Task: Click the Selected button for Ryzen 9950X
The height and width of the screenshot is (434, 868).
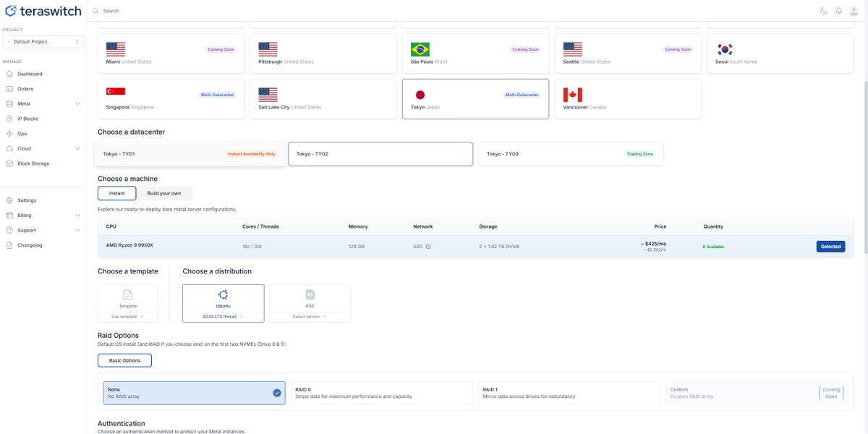Action: pos(830,247)
